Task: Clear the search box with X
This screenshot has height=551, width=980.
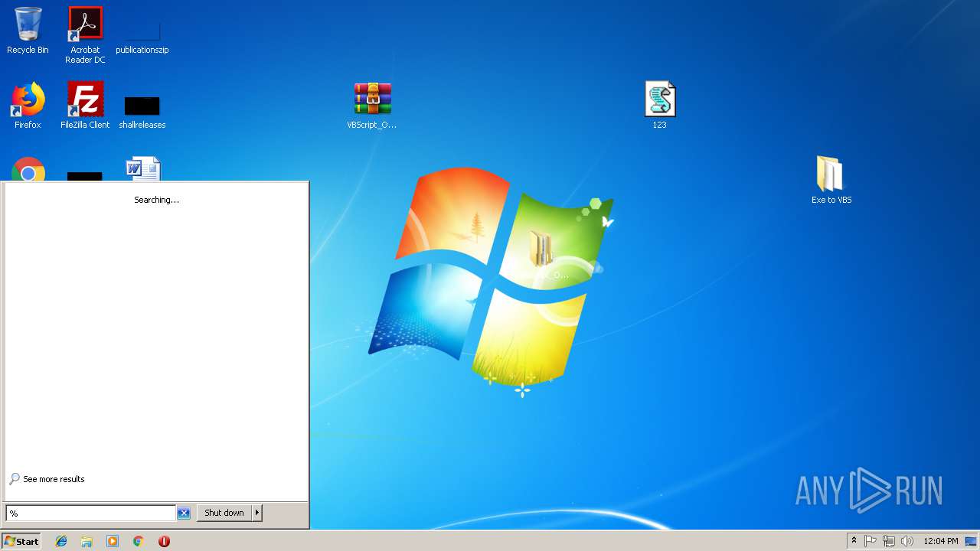Action: click(x=184, y=513)
